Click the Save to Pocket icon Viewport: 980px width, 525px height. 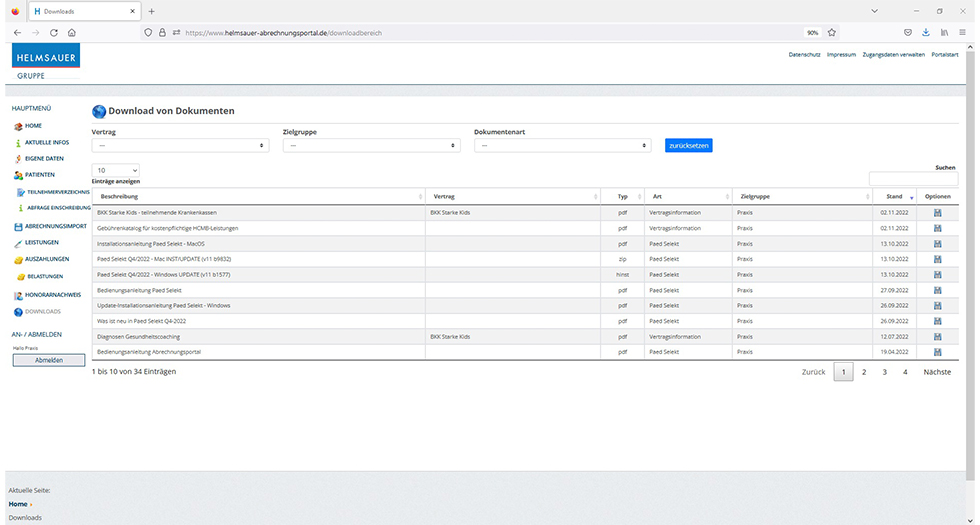[908, 32]
